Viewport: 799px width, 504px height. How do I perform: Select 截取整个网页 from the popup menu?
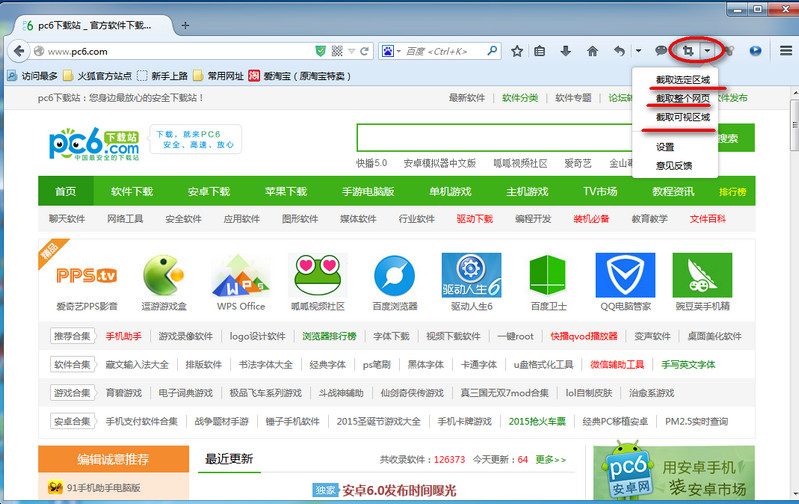[x=683, y=98]
